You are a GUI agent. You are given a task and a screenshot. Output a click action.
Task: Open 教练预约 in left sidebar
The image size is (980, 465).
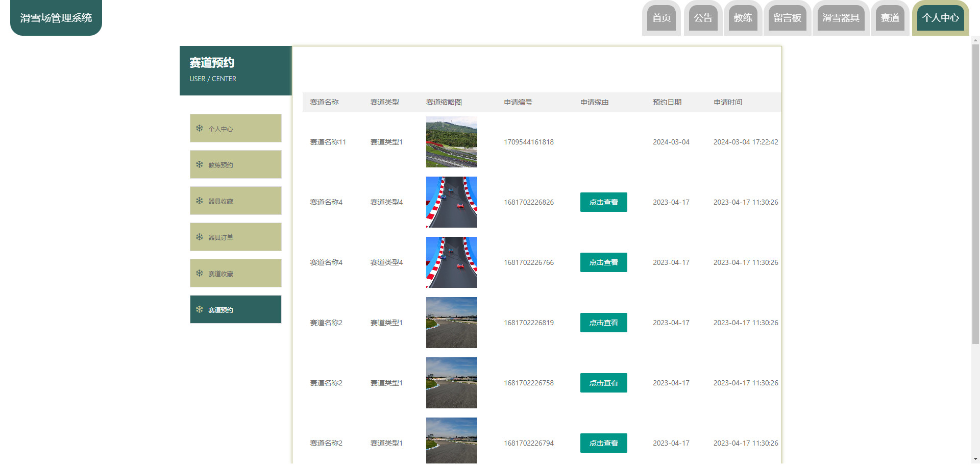[236, 164]
